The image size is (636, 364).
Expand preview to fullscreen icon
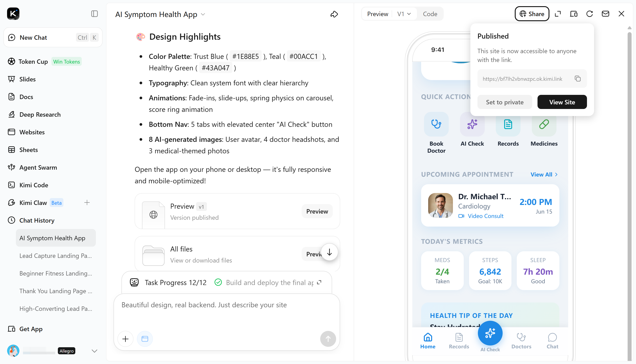pyautogui.click(x=558, y=14)
